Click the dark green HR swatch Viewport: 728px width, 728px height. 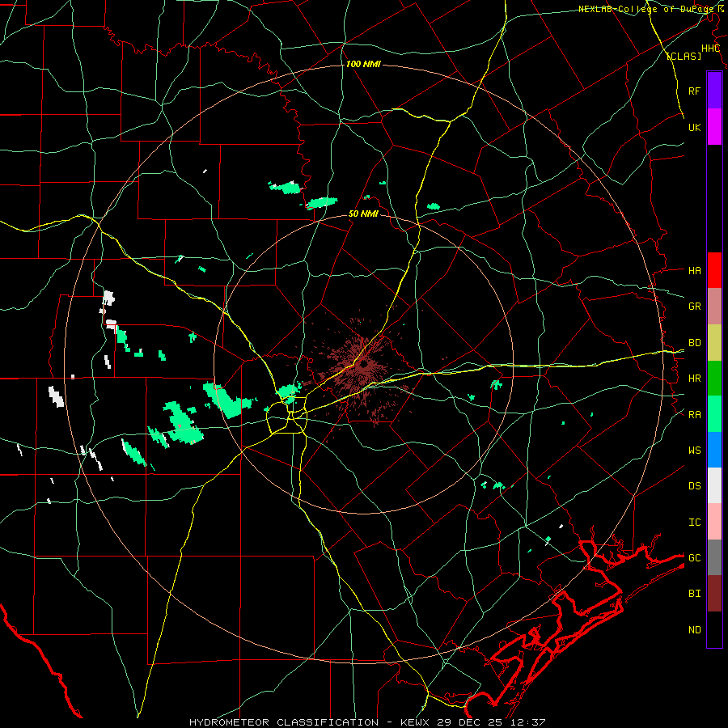714,379
